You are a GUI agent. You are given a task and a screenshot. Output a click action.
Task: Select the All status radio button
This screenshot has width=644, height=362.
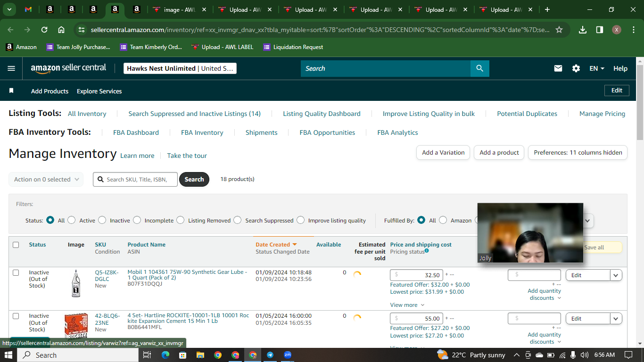(x=50, y=220)
